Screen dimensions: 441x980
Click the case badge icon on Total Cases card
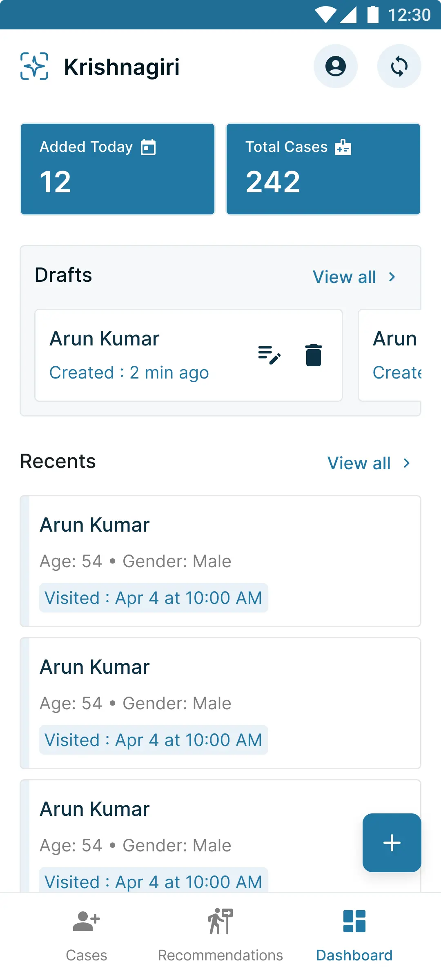click(343, 147)
